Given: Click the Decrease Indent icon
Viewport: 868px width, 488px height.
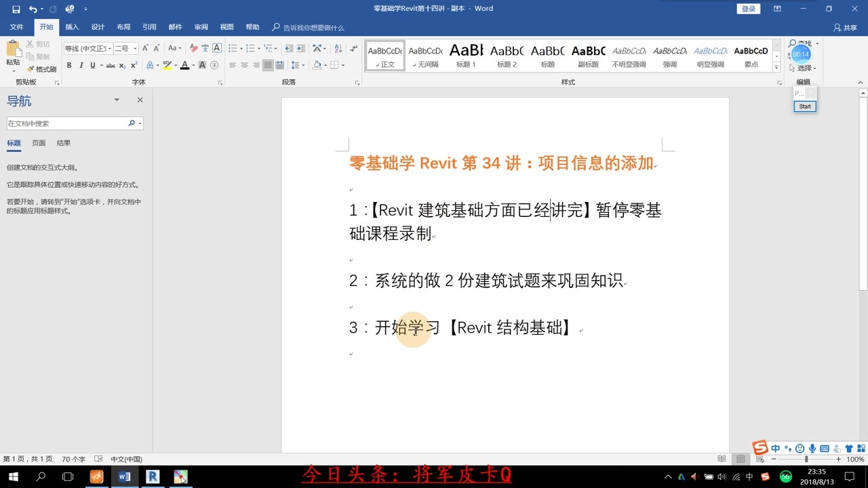Looking at the screenshot, I should (290, 48).
